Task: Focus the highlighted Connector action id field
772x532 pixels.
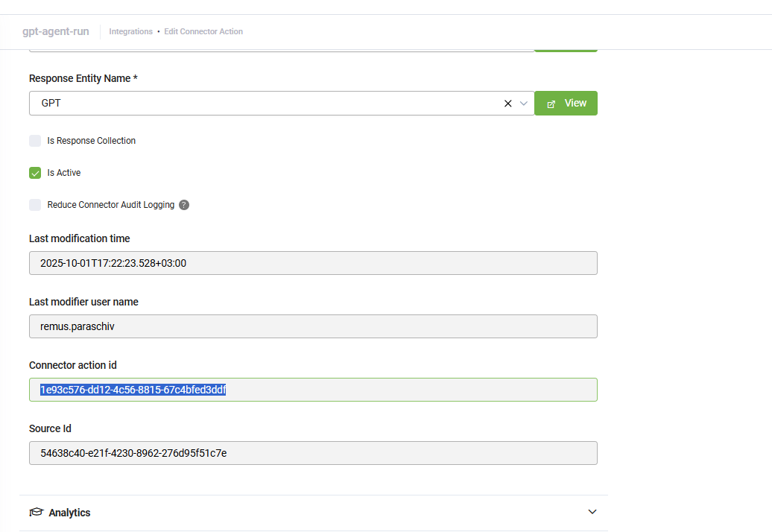Action: coord(313,390)
